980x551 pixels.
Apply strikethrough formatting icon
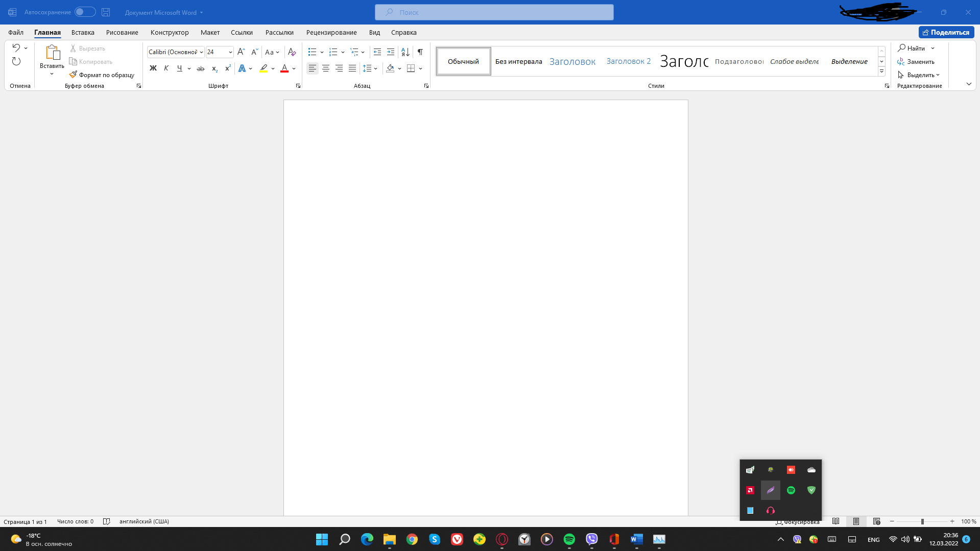[x=201, y=68]
